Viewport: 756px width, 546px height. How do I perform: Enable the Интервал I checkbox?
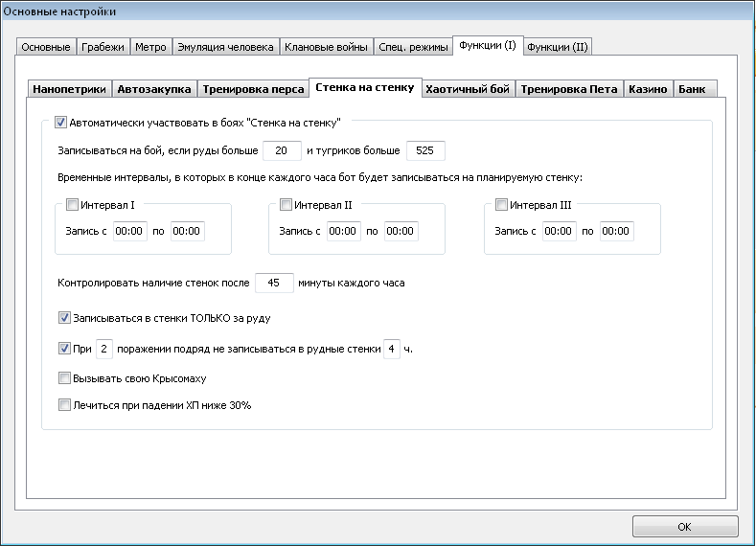pyautogui.click(x=72, y=205)
